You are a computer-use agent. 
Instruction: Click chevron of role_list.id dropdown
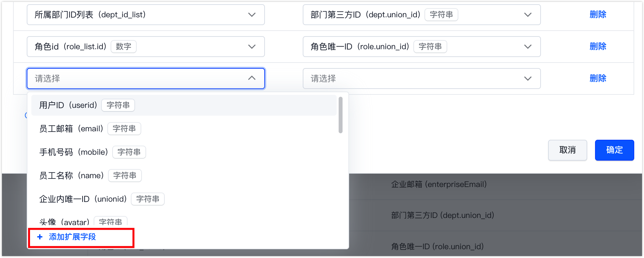click(x=252, y=47)
